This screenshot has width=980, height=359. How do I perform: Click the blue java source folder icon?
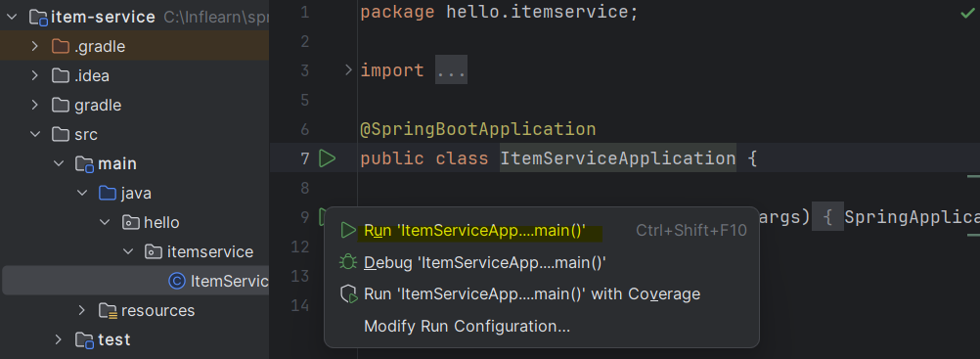108,194
